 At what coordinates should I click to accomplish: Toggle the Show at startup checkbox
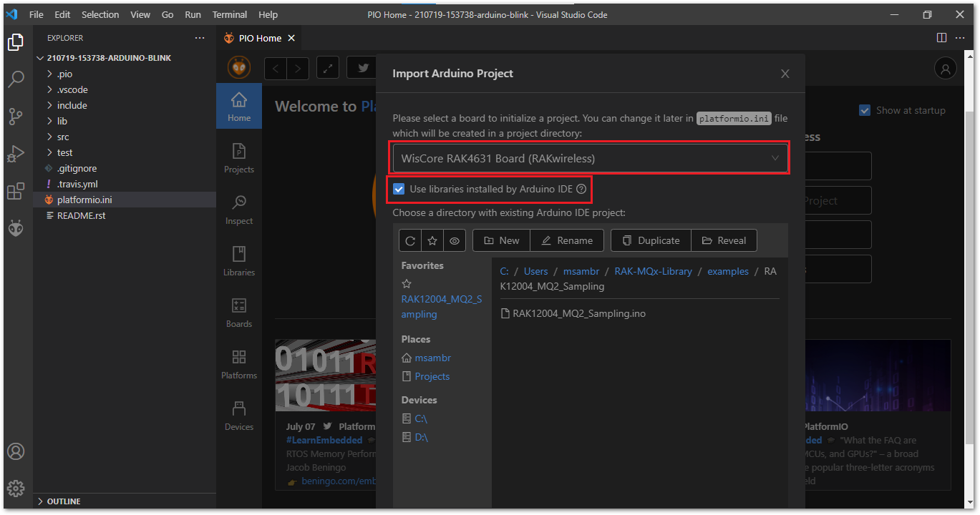pyautogui.click(x=865, y=110)
